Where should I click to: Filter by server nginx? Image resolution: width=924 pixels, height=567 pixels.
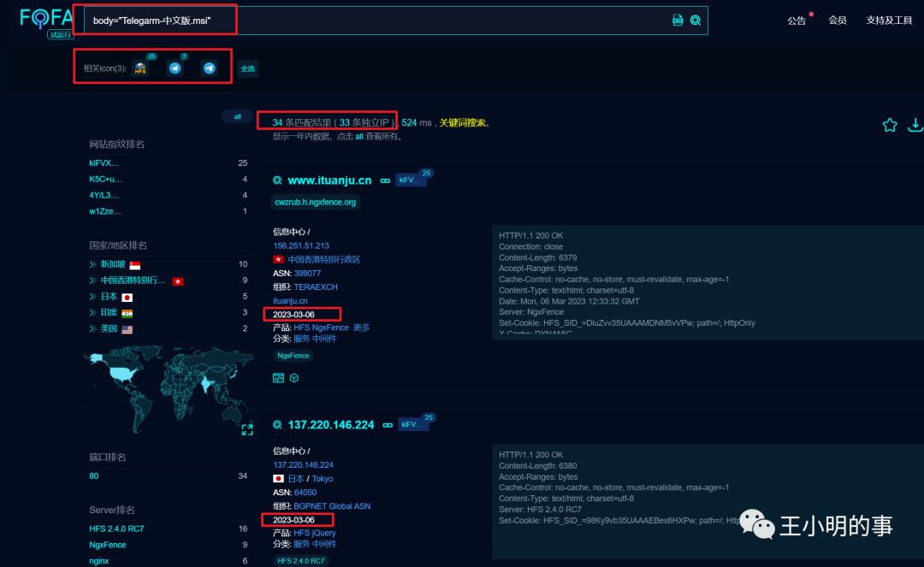(x=98, y=560)
